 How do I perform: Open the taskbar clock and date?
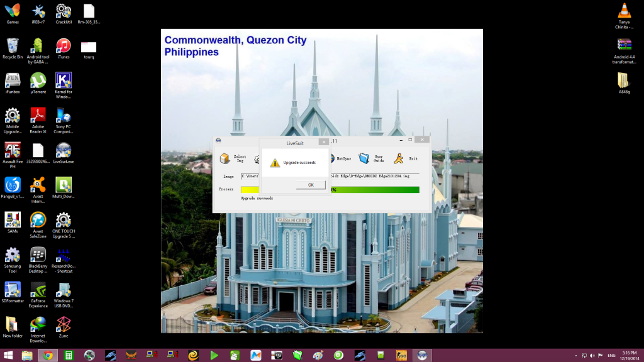630,355
